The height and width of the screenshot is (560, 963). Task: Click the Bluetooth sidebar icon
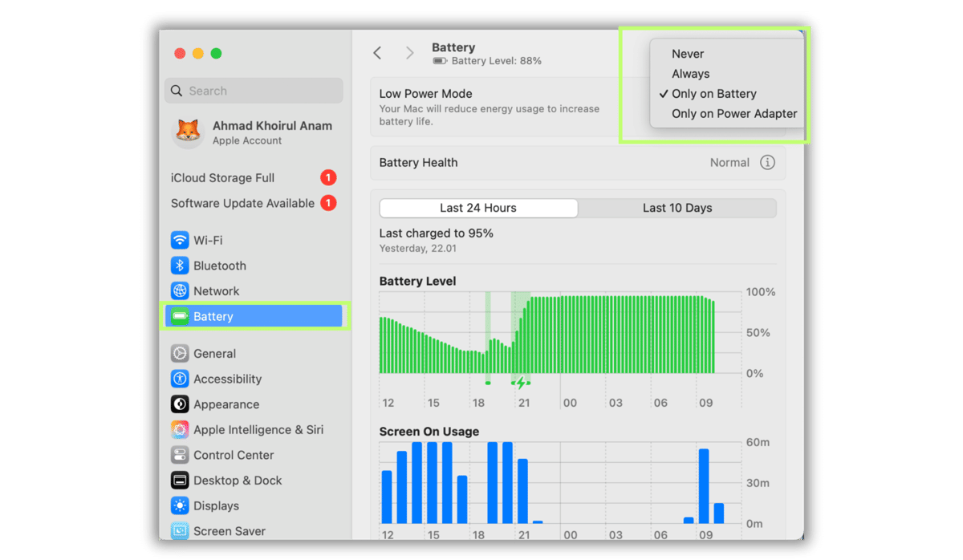(x=180, y=266)
